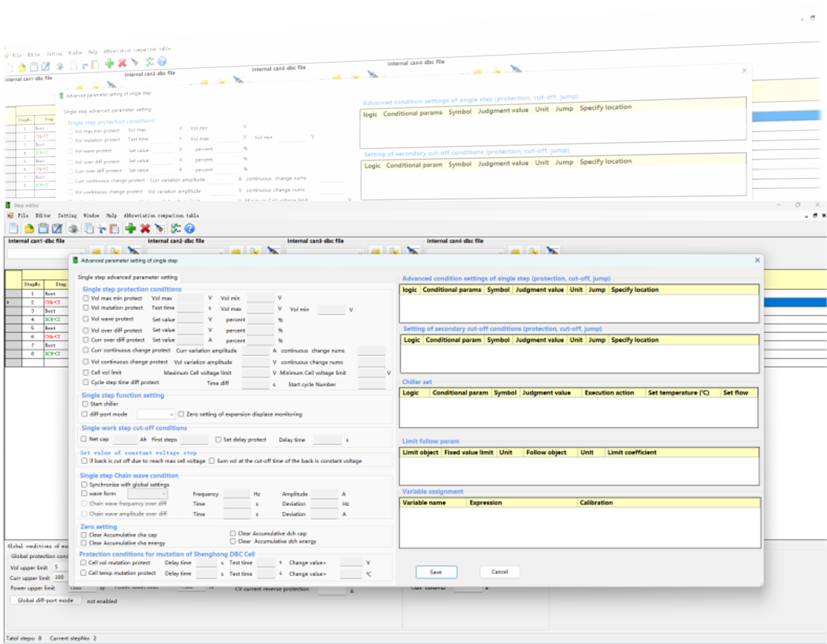Click the Save button in the dialog
Screen dimensions: 827x644
(x=437, y=572)
